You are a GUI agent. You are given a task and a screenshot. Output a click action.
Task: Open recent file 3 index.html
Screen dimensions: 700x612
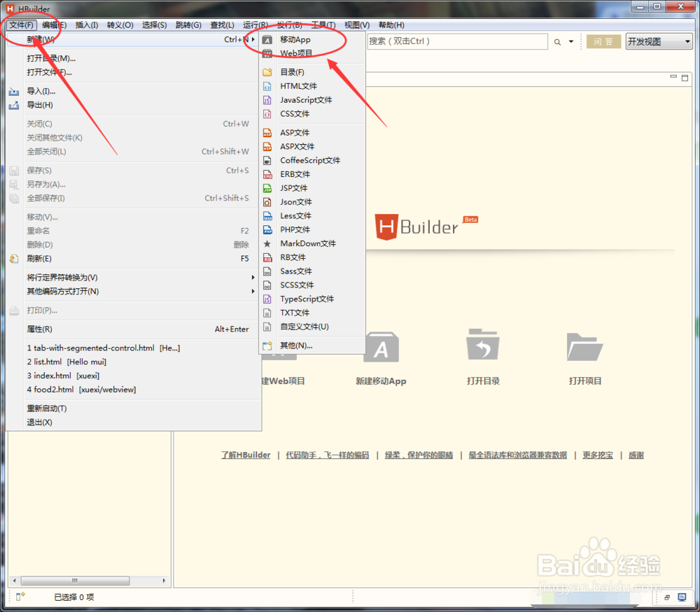click(63, 376)
